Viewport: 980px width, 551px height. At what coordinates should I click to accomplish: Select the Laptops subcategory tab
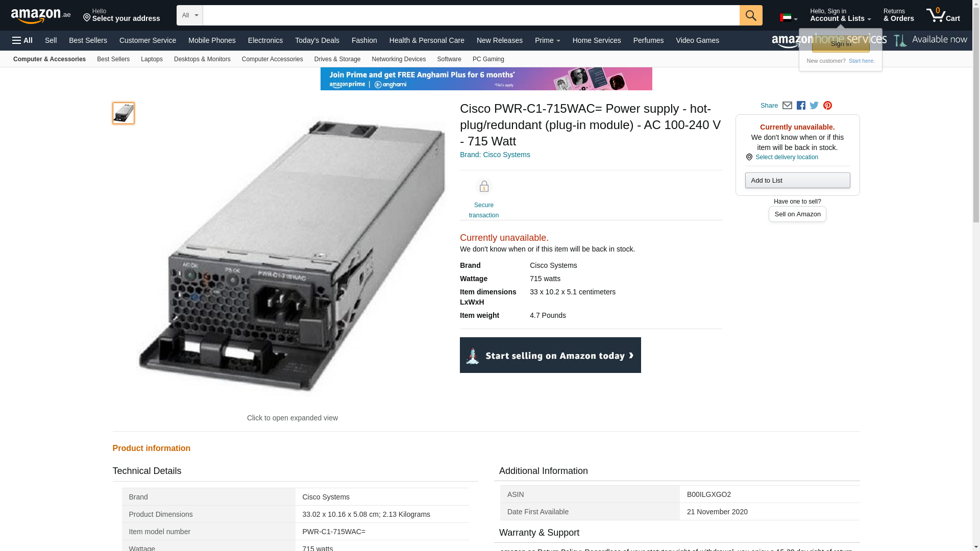(152, 59)
